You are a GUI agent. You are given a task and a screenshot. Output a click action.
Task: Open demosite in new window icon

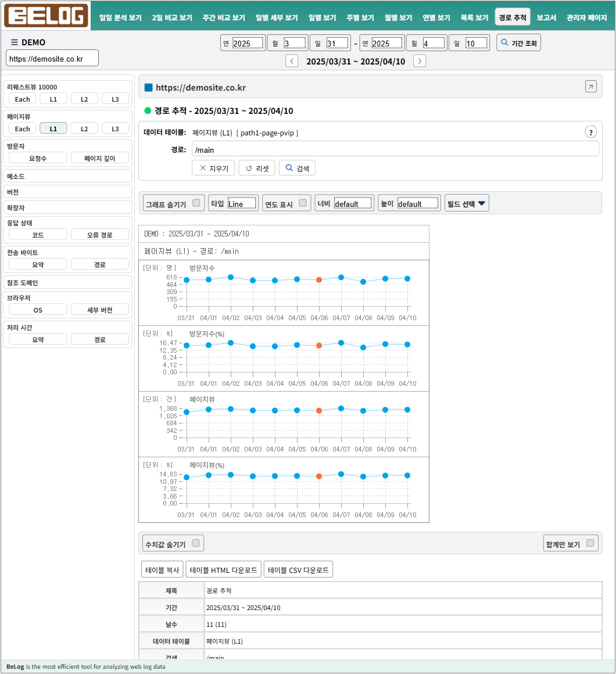point(590,87)
